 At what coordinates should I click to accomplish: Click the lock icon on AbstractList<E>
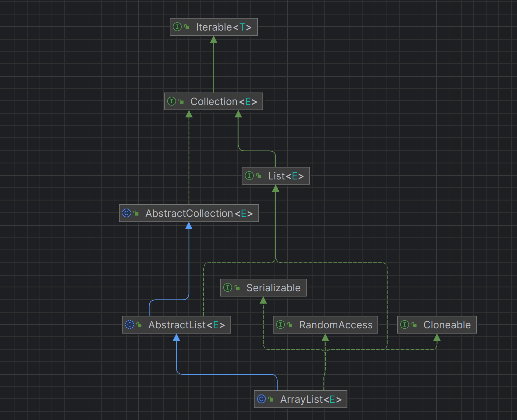[139, 325]
